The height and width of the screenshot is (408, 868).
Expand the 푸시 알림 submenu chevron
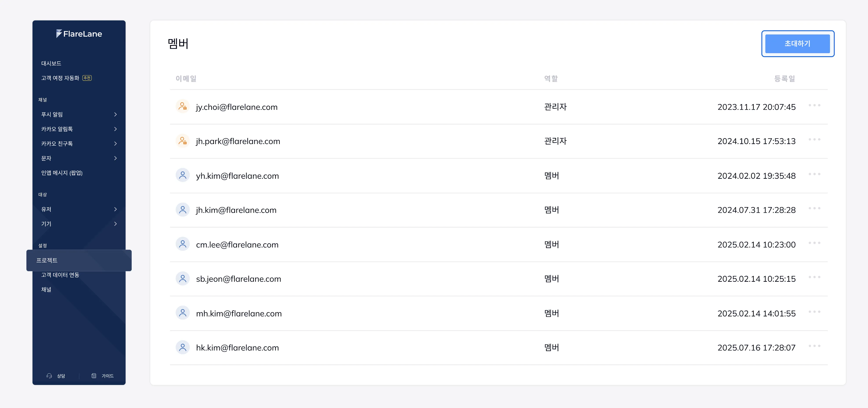(x=115, y=114)
